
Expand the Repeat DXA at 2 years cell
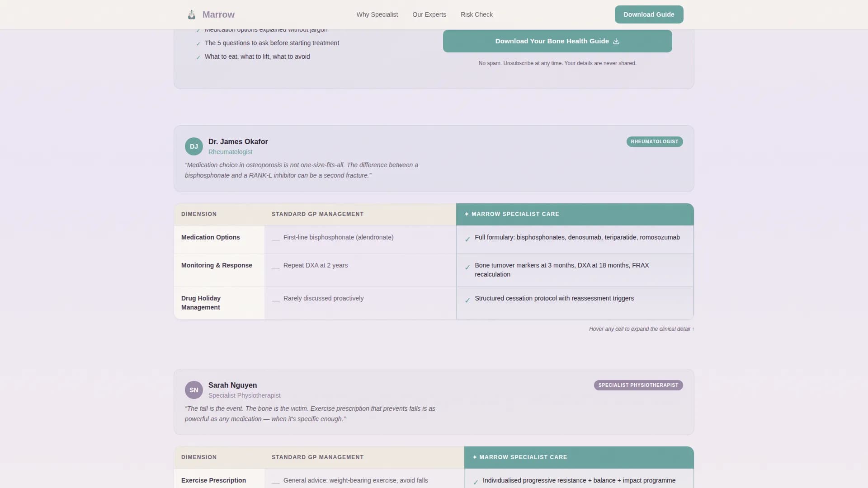pos(316,266)
